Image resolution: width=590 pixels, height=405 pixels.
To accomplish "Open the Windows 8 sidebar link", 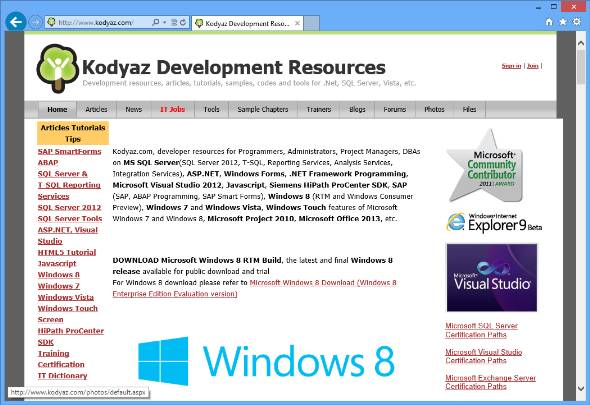I will click(59, 275).
